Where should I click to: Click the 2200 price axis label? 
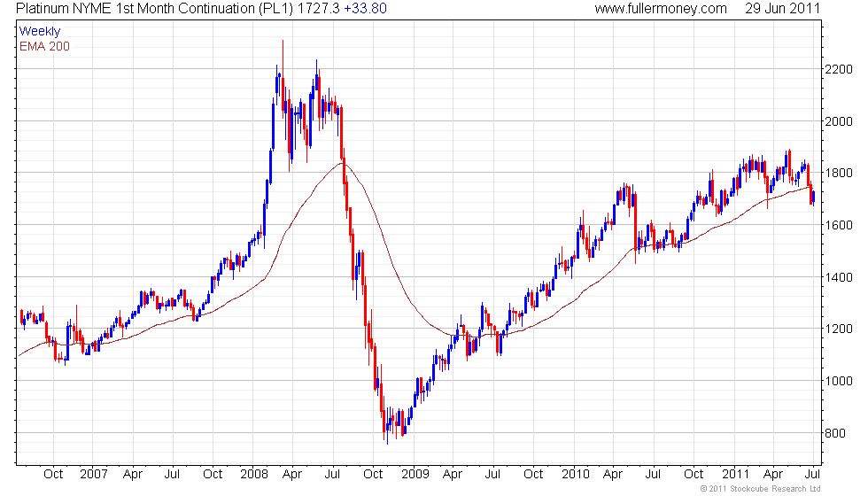[x=839, y=70]
